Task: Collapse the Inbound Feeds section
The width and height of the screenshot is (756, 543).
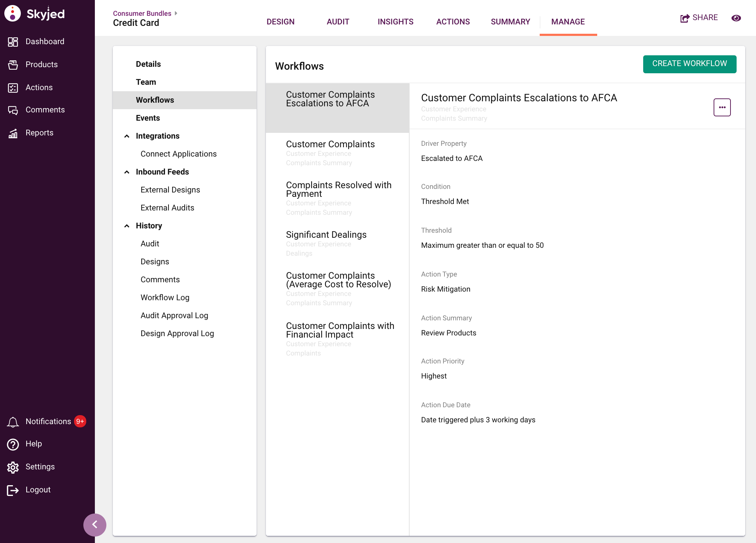Action: pos(127,172)
